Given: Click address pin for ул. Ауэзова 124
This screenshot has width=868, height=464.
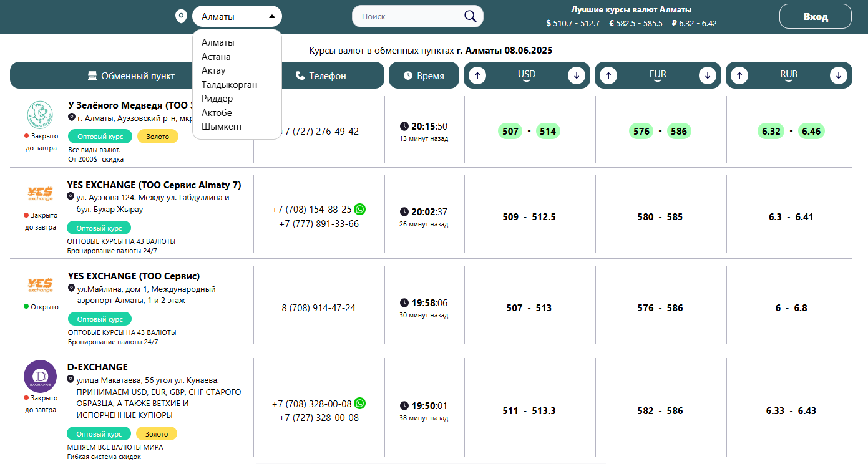Looking at the screenshot, I should click(71, 196).
